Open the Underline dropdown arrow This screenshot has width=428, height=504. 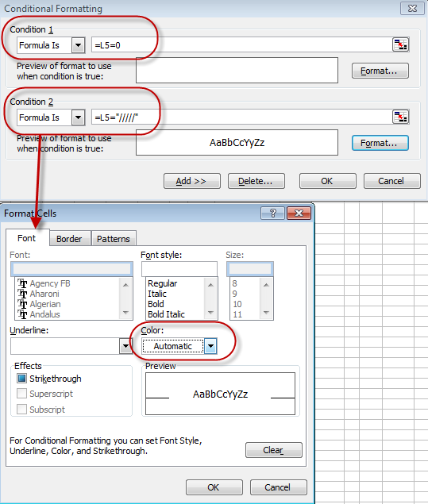point(125,346)
